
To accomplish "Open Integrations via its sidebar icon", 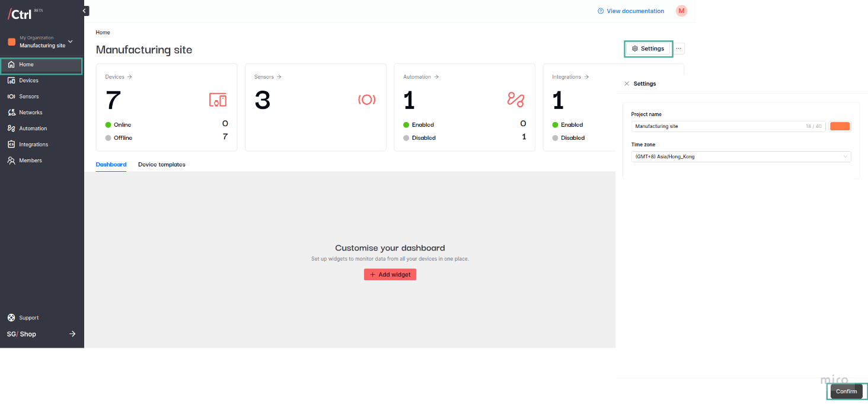I will 11,145.
